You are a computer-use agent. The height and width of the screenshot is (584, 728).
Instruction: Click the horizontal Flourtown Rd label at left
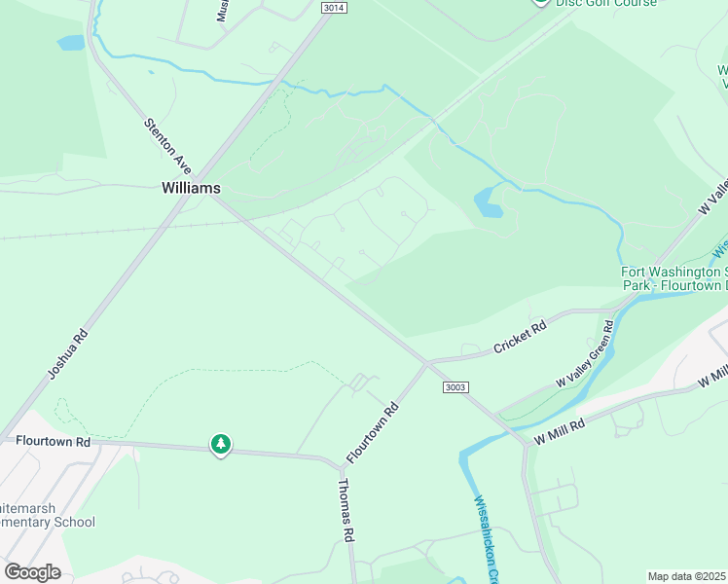(53, 441)
